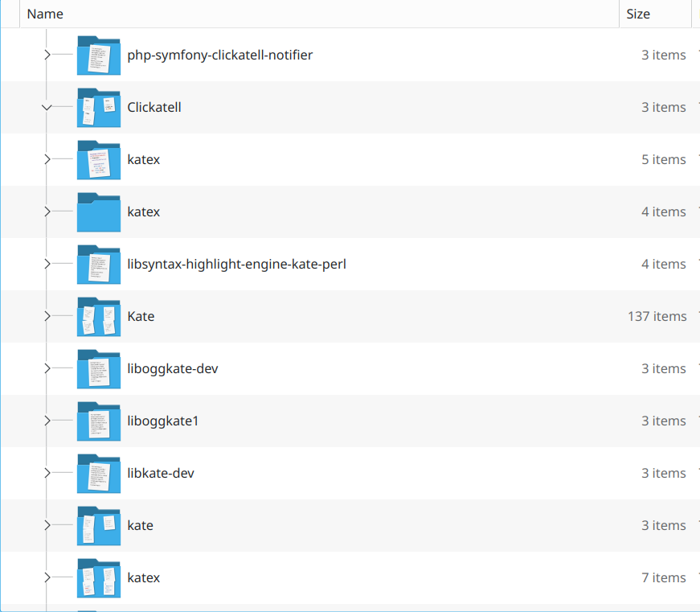Image resolution: width=700 pixels, height=612 pixels.
Task: Sort by the Name column header
Action: point(45,14)
